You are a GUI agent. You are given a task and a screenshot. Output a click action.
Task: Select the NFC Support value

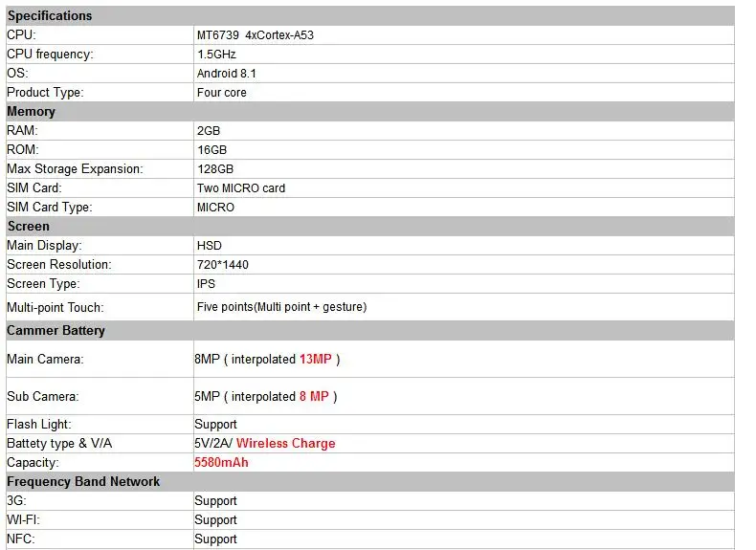pos(215,539)
